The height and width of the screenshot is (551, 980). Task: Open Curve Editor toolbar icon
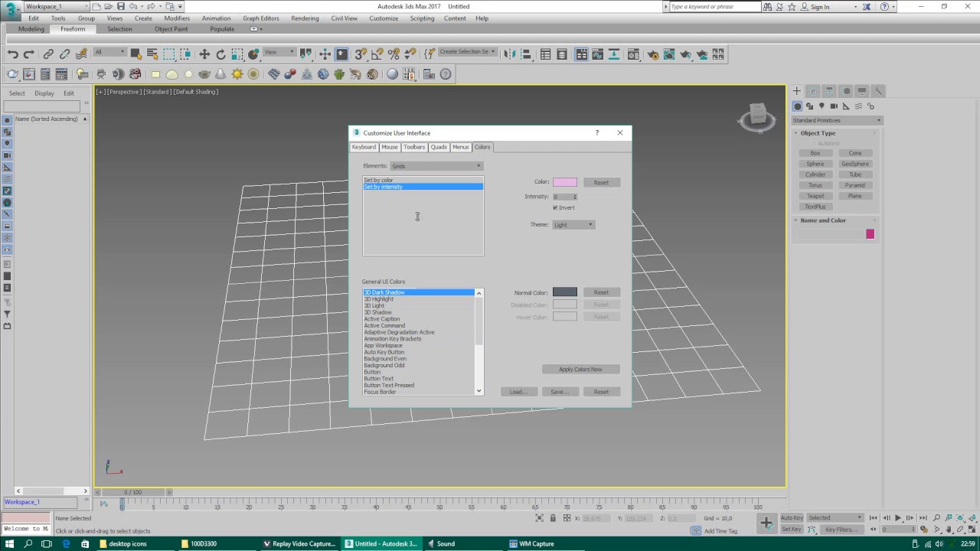(x=597, y=54)
